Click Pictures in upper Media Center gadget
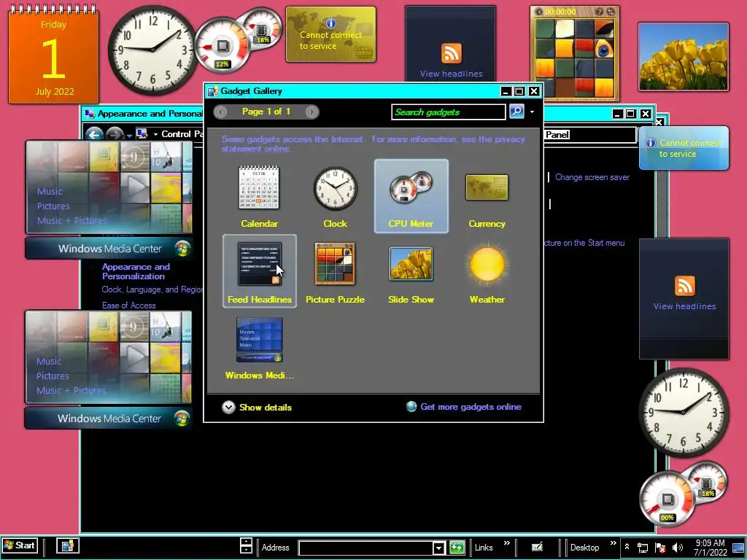This screenshot has width=747, height=560. click(53, 206)
